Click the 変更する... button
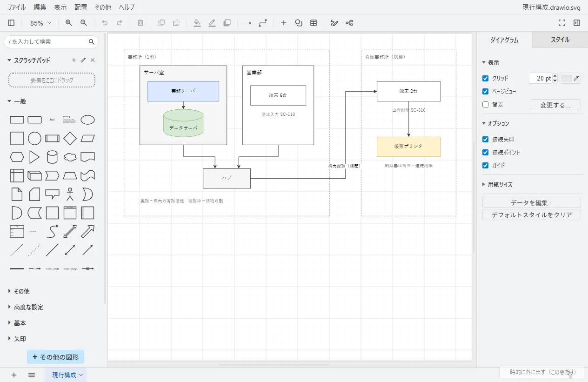Viewport: 588px width, 382px height. click(x=555, y=105)
